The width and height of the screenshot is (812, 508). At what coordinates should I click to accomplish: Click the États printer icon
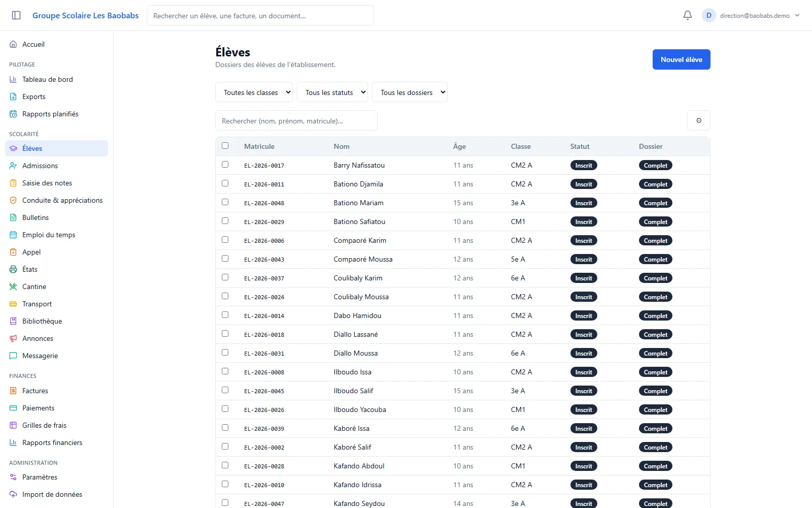[13, 269]
